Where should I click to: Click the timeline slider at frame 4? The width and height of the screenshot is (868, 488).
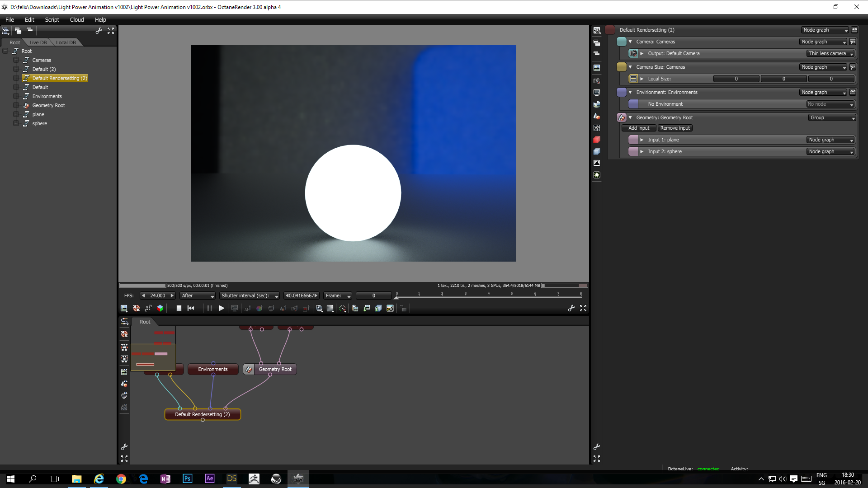click(489, 296)
